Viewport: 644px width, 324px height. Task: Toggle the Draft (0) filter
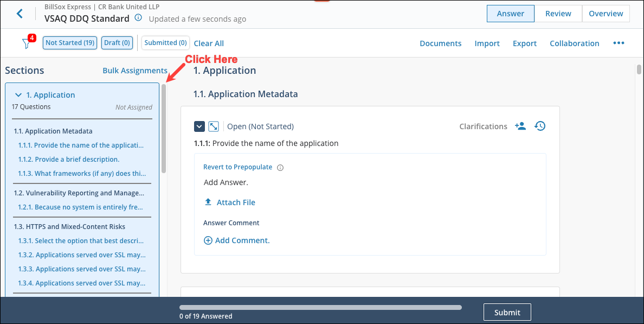pyautogui.click(x=117, y=43)
